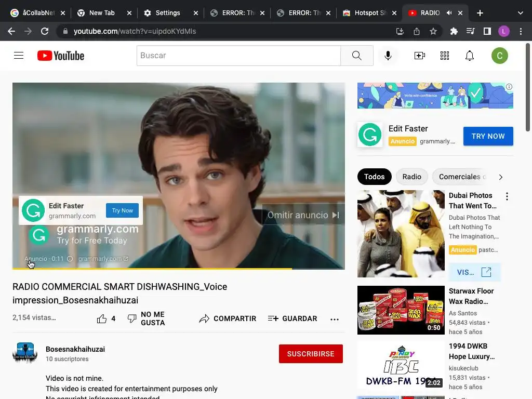This screenshot has width=532, height=399.
Task: Select the Radio filter chip
Action: point(411,177)
